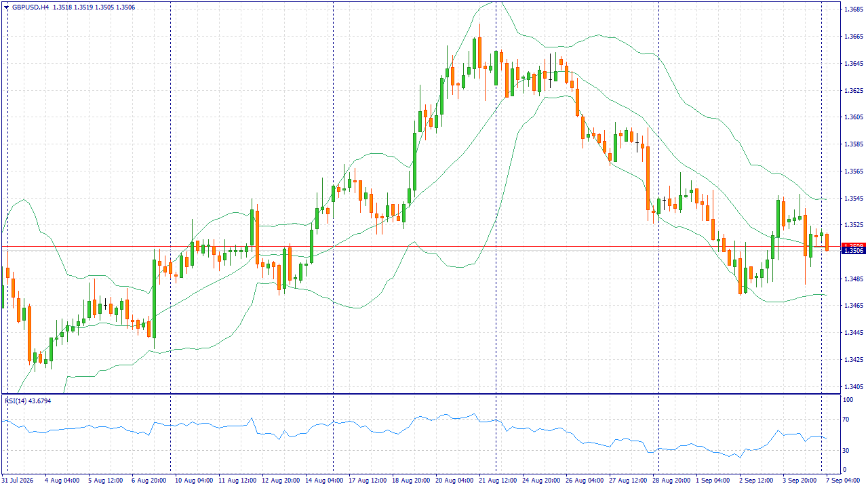This screenshot has width=868, height=488.
Task: Click the last orange candle on chart
Action: [827, 242]
